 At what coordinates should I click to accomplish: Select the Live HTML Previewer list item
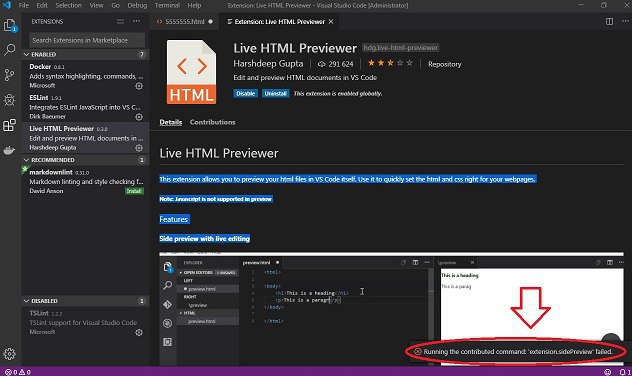85,138
